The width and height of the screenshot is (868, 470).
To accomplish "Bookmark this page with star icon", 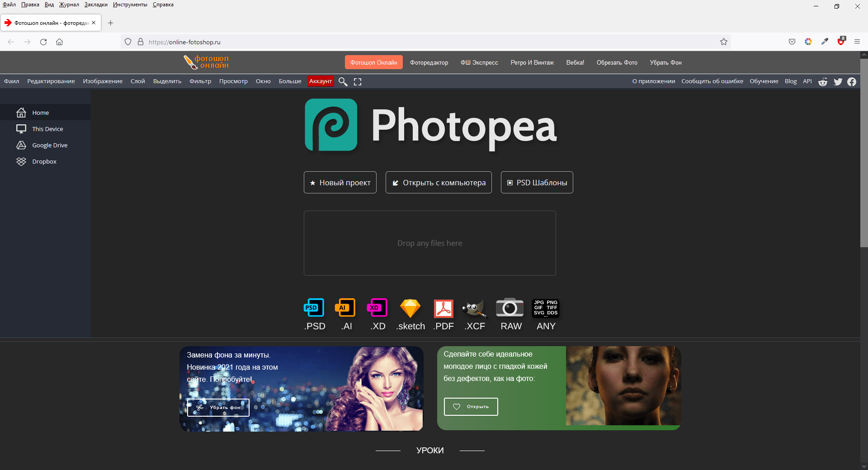I will [x=724, y=42].
